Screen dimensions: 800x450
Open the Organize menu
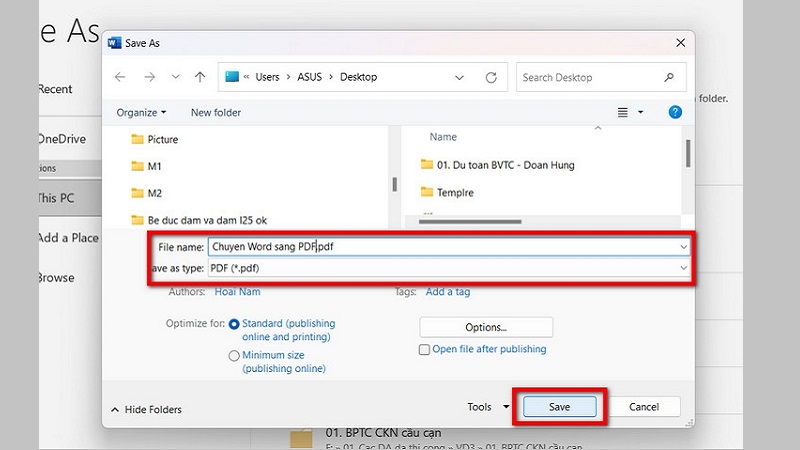(141, 113)
